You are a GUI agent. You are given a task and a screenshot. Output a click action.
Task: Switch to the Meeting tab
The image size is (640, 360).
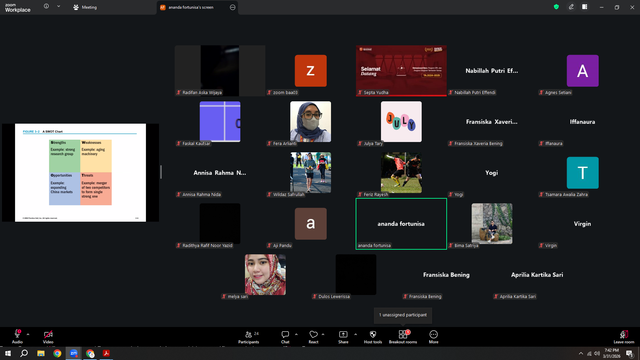click(85, 7)
